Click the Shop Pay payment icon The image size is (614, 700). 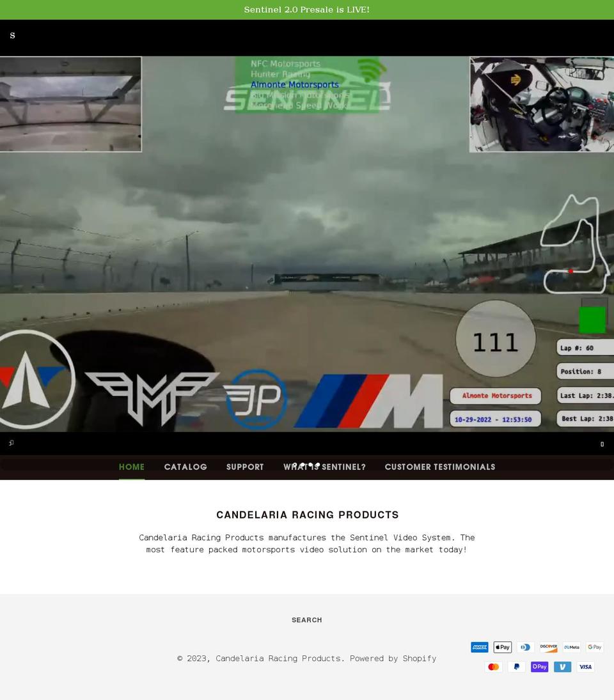tap(539, 667)
